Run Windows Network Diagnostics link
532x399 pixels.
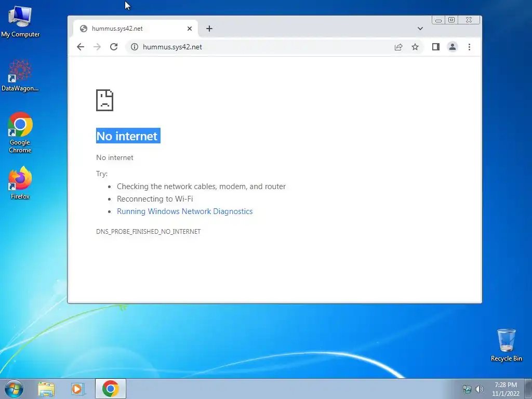[x=184, y=211]
